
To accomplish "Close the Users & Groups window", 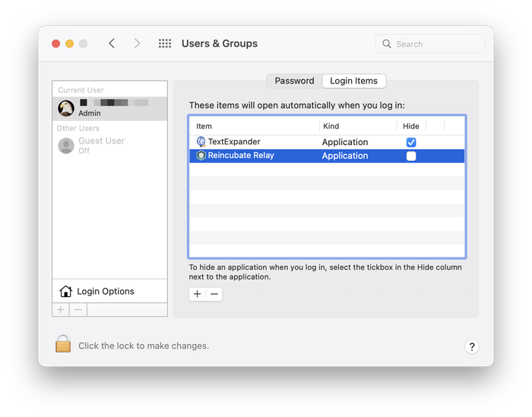I will (56, 44).
